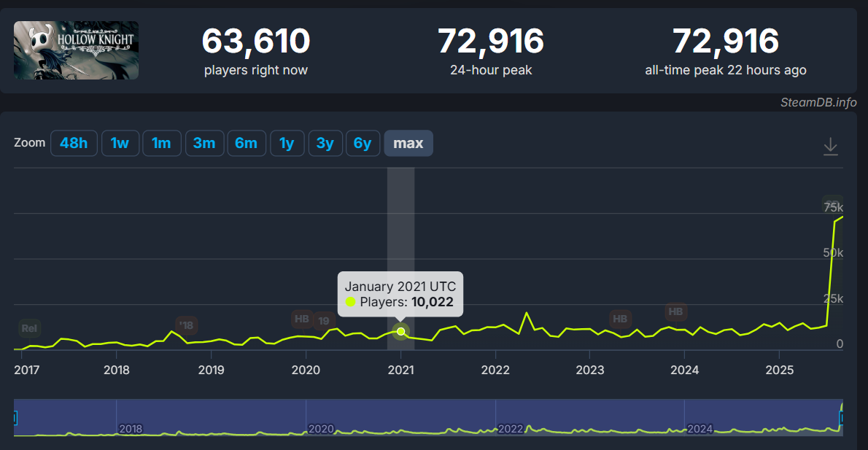Image resolution: width=868 pixels, height=450 pixels.
Task: Click the Rel release marker on chart
Action: click(x=29, y=328)
